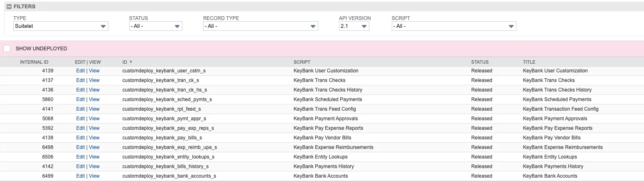Edit the KeyBank Trans Checks deployment 4137

80,80
